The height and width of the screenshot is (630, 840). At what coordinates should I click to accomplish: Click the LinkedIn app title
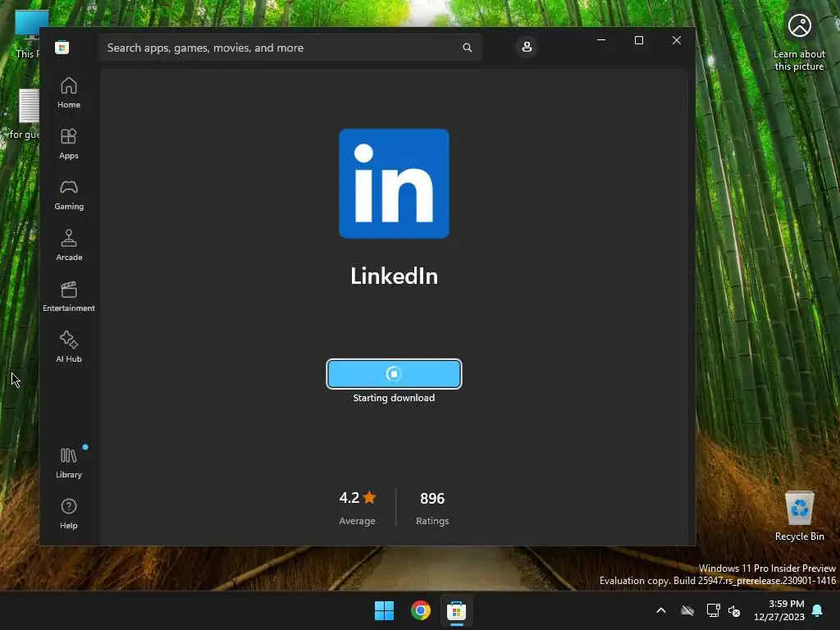(394, 276)
